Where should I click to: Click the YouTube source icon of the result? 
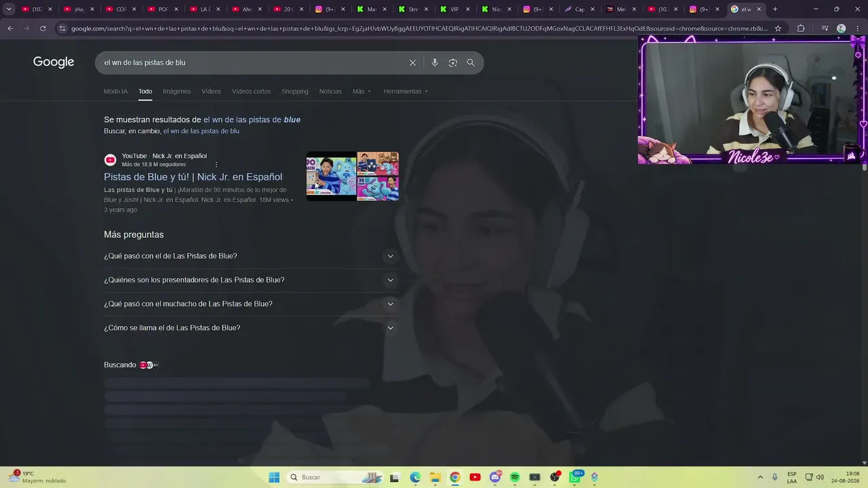click(x=110, y=160)
